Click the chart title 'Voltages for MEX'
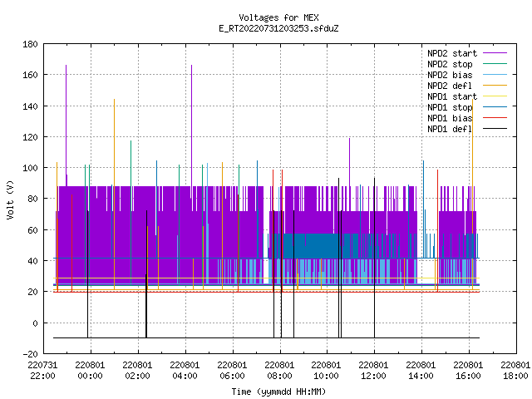Screen dimensions: 532x399 pyautogui.click(x=278, y=17)
